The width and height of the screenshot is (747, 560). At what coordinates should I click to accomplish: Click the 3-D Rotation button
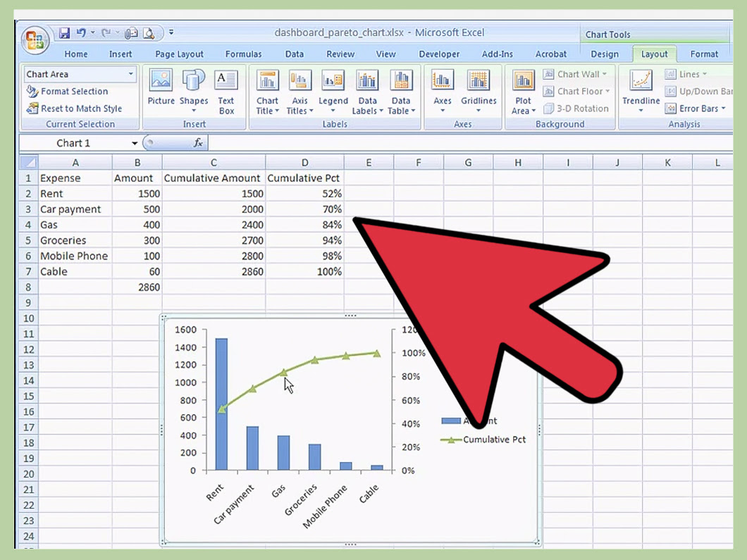pyautogui.click(x=576, y=108)
